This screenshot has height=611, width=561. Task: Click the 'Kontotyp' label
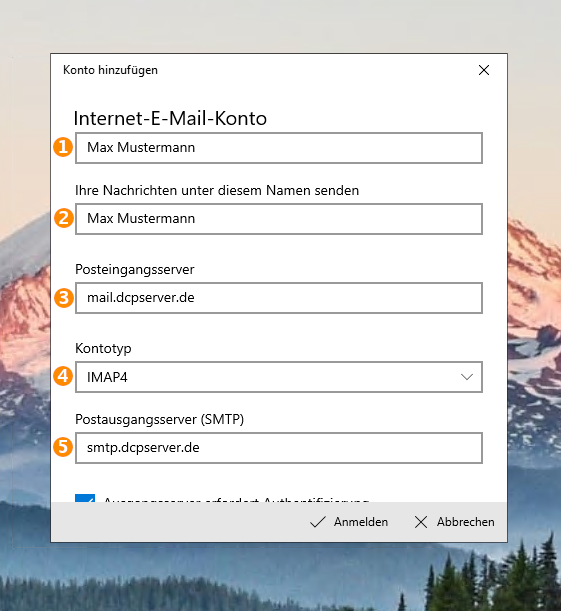103,348
